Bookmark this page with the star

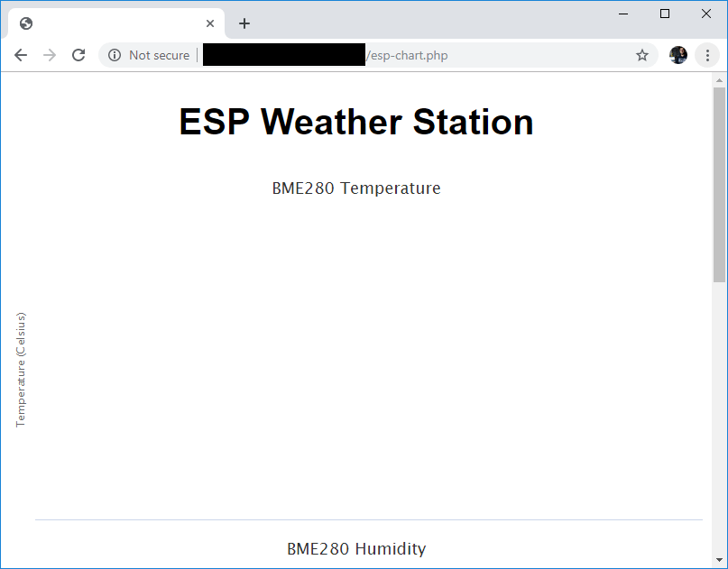pyautogui.click(x=642, y=55)
